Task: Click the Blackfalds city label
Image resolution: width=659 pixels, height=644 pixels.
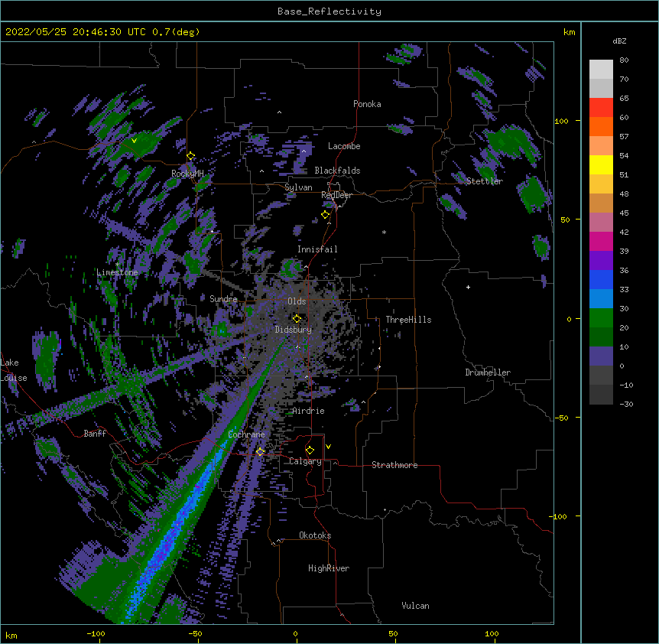Action: (337, 171)
